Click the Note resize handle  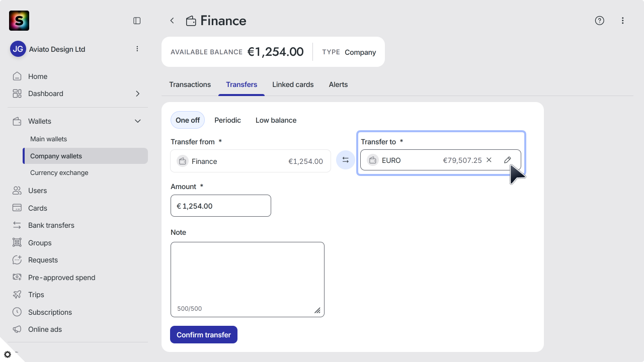[317, 311]
